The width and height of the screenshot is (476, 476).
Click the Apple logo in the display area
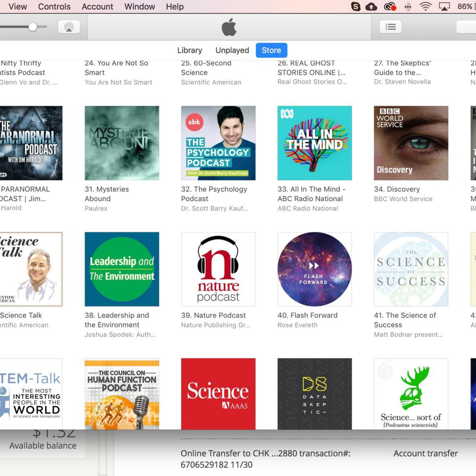tap(229, 27)
